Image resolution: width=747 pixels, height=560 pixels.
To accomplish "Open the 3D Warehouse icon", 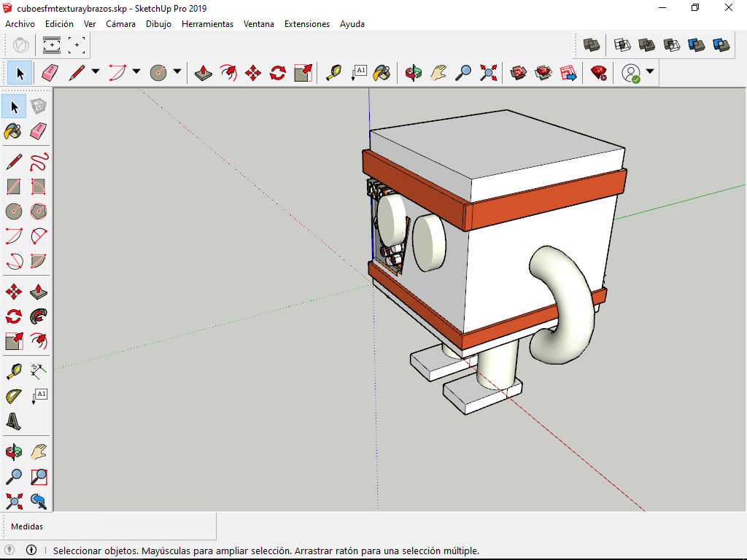I will (519, 73).
